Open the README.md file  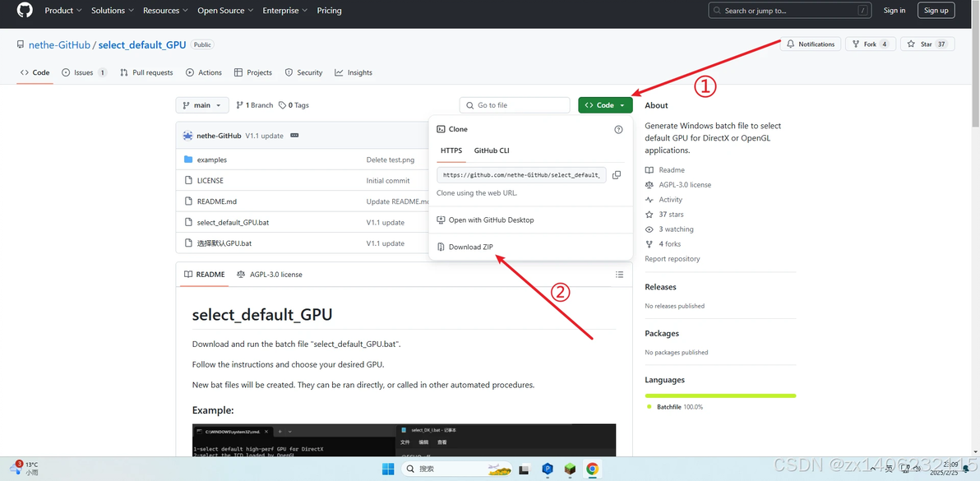pyautogui.click(x=217, y=201)
